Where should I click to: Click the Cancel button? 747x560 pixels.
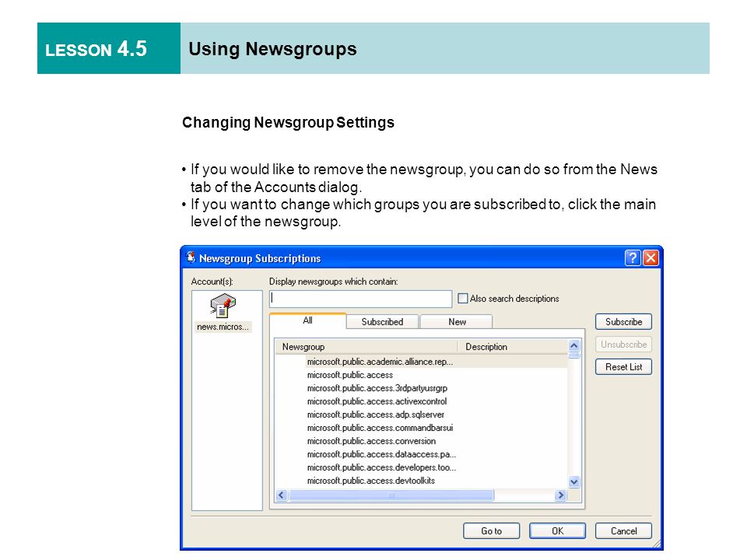(x=623, y=531)
